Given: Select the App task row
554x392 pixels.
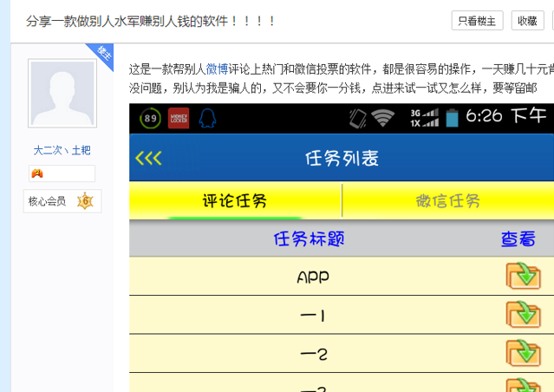Looking at the screenshot, I should (342, 276).
